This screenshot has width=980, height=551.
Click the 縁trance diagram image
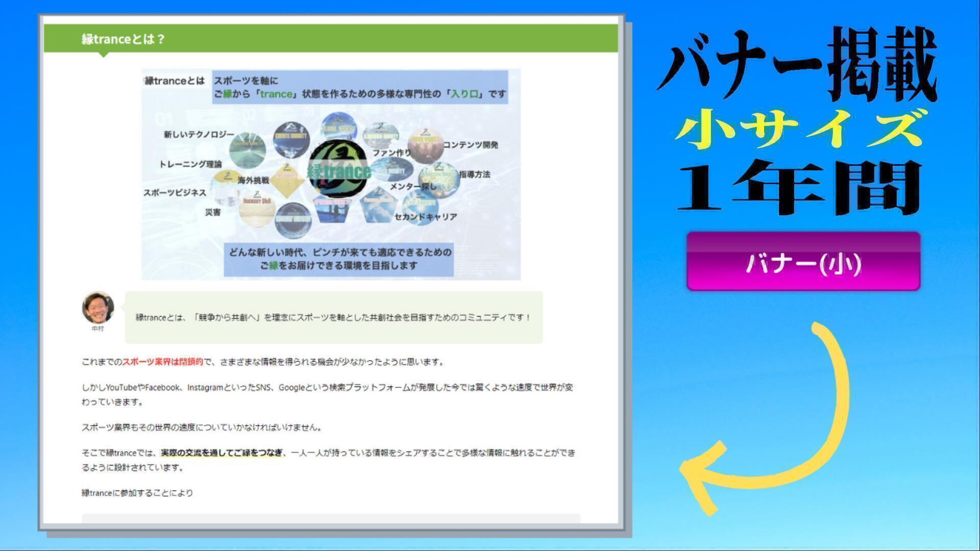pos(331,174)
